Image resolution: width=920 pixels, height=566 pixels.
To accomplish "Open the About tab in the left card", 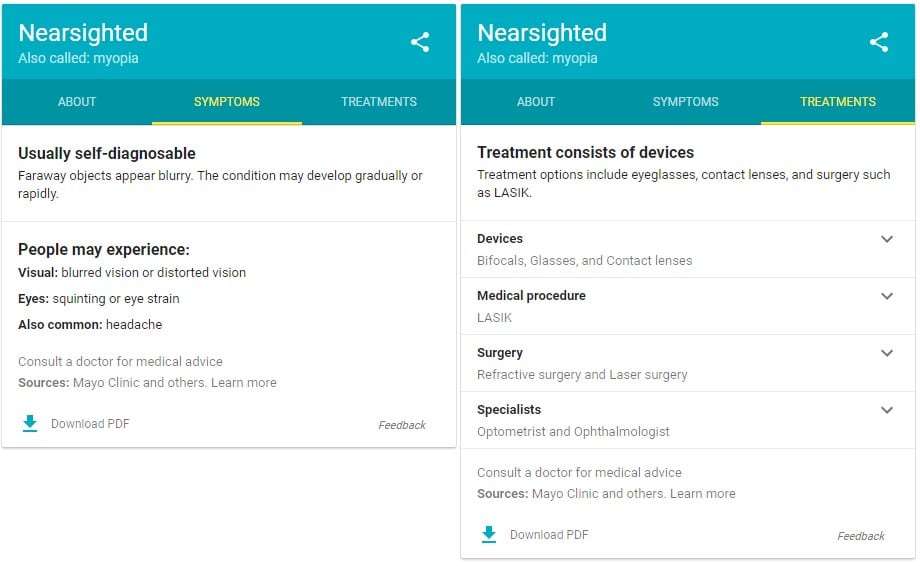I will click(x=77, y=102).
